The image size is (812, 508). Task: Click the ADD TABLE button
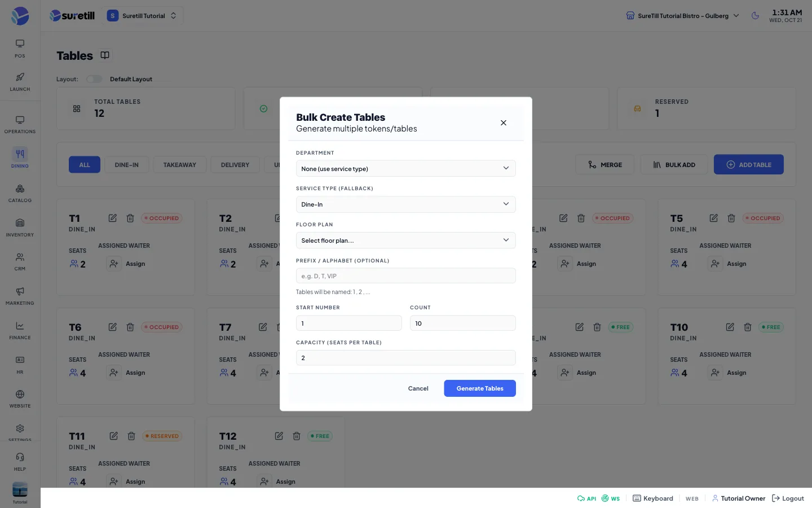(x=749, y=165)
